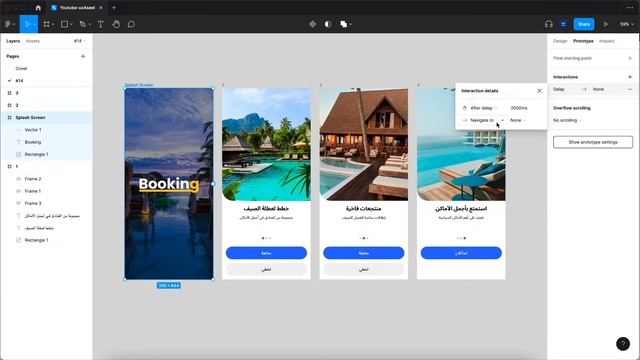Select the Frame 2 layer
640x360 pixels.
coord(46,179)
